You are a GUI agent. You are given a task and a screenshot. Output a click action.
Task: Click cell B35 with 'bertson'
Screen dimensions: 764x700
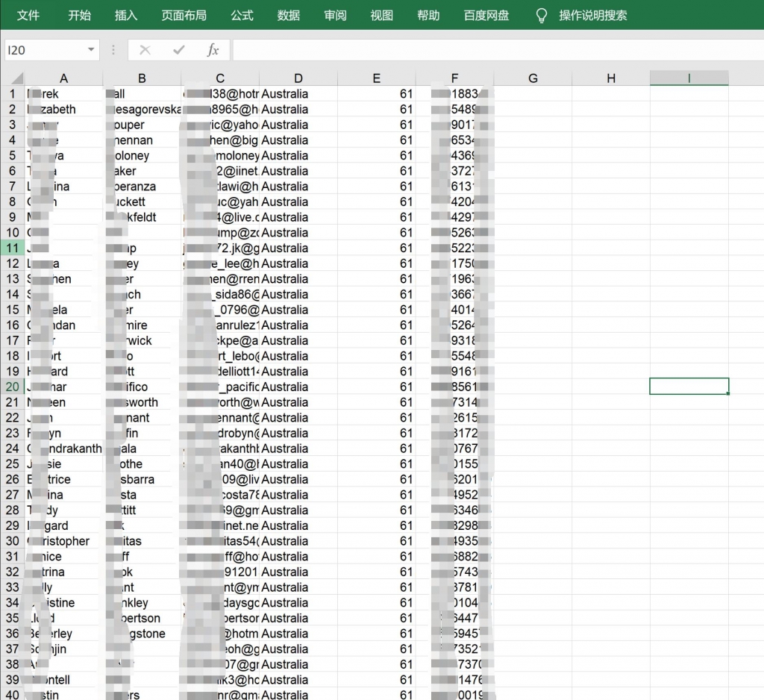click(x=142, y=618)
